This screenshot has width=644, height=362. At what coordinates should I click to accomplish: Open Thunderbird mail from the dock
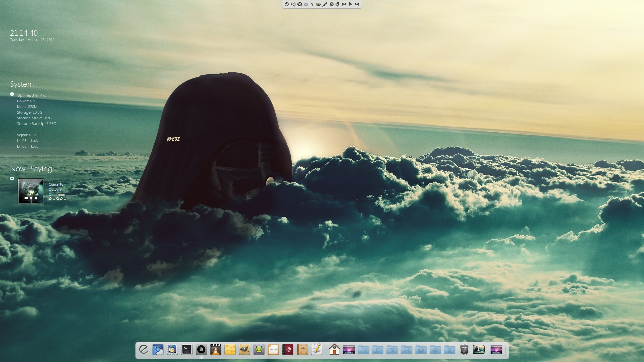click(x=172, y=350)
